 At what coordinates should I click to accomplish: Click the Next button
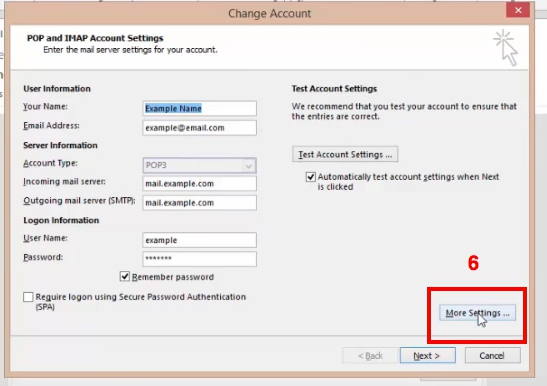pyautogui.click(x=428, y=356)
